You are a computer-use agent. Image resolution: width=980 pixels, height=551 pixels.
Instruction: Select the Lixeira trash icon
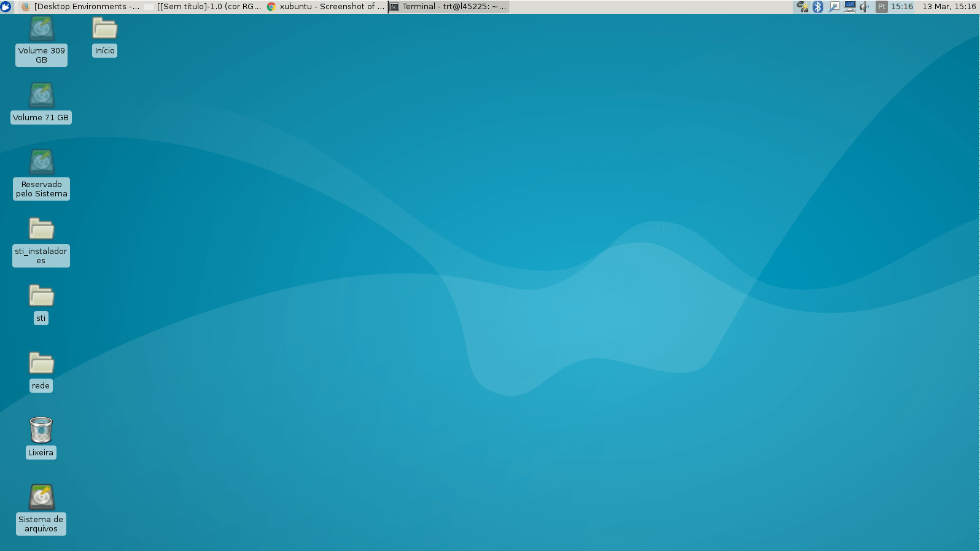[41, 430]
